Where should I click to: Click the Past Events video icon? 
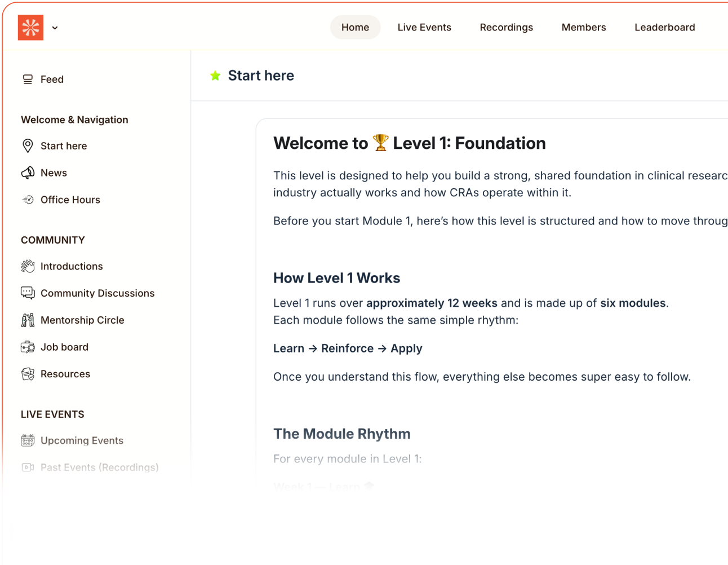tap(28, 467)
